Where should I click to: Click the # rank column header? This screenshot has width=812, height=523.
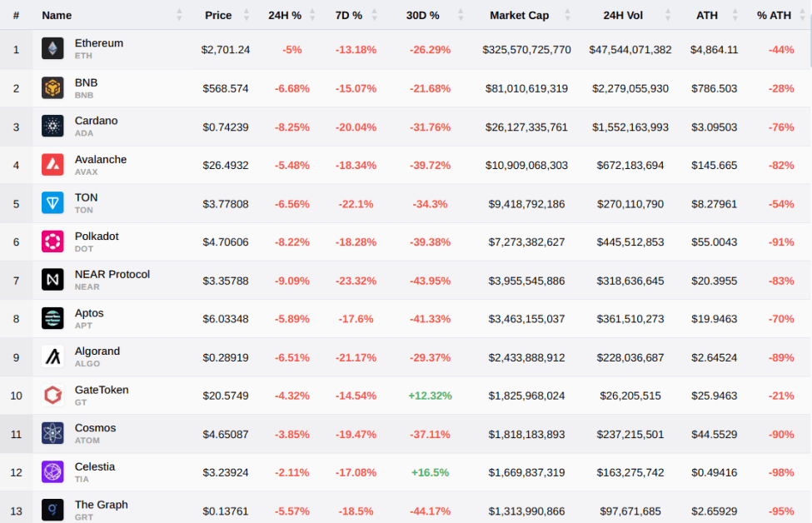[x=16, y=16]
